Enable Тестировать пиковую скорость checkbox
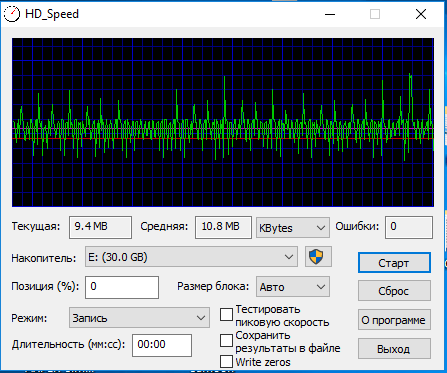The width and height of the screenshot is (447, 373). pyautogui.click(x=226, y=315)
